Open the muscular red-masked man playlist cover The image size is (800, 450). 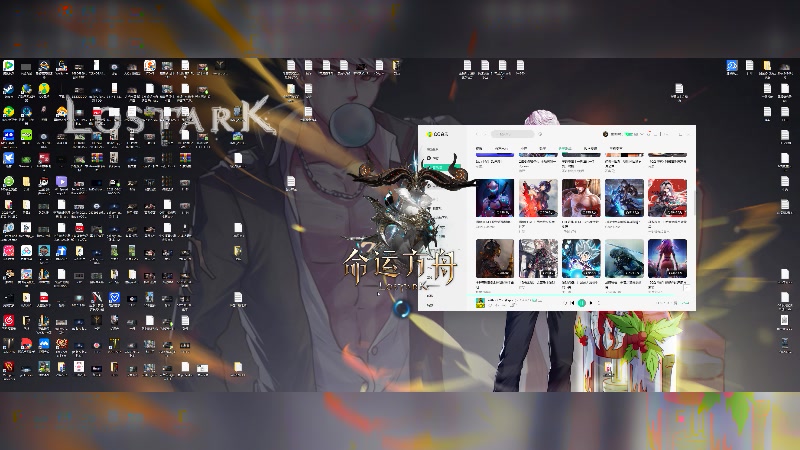pyautogui.click(x=581, y=198)
